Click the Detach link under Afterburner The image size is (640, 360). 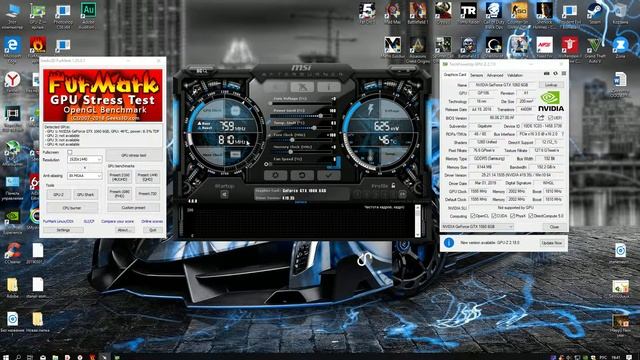[x=300, y=202]
